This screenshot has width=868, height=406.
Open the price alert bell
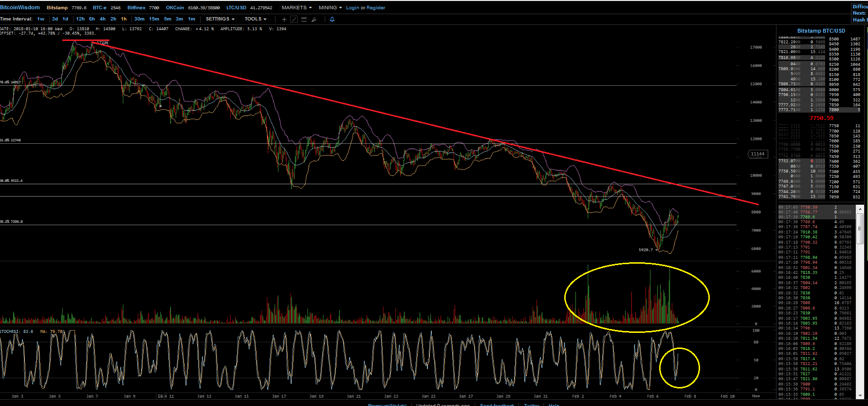332,19
